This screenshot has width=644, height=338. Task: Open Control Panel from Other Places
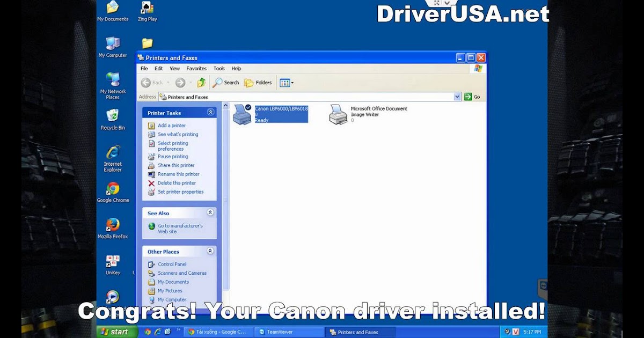click(172, 264)
